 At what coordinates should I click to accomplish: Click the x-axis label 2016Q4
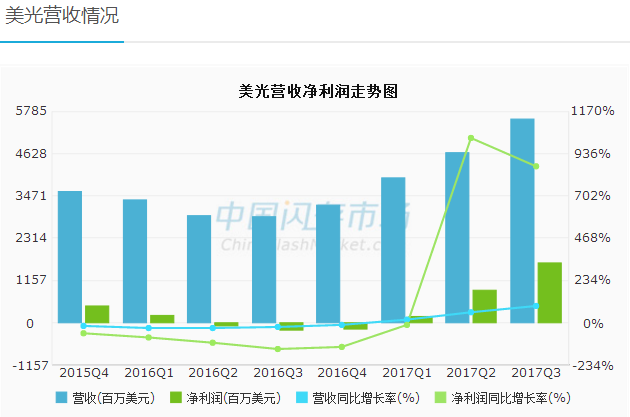(x=342, y=373)
